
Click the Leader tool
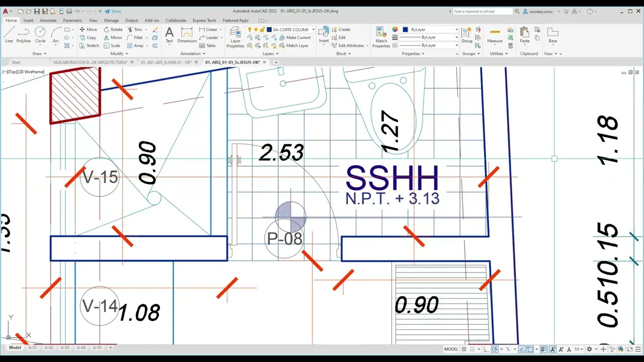click(208, 38)
